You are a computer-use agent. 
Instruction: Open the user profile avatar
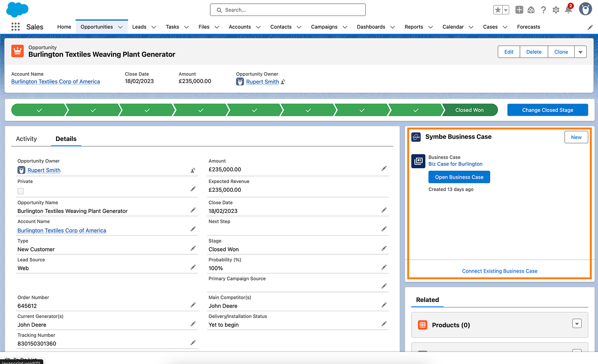point(585,9)
